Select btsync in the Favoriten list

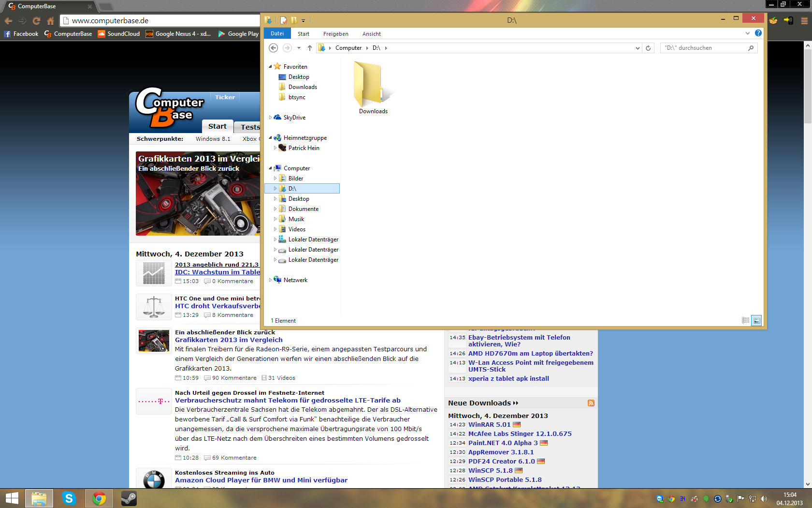click(x=297, y=97)
